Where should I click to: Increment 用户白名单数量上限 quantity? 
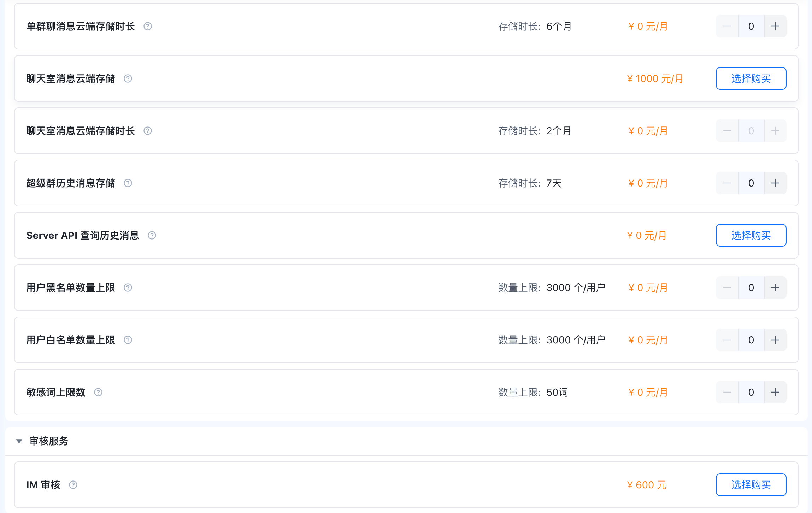[775, 340]
